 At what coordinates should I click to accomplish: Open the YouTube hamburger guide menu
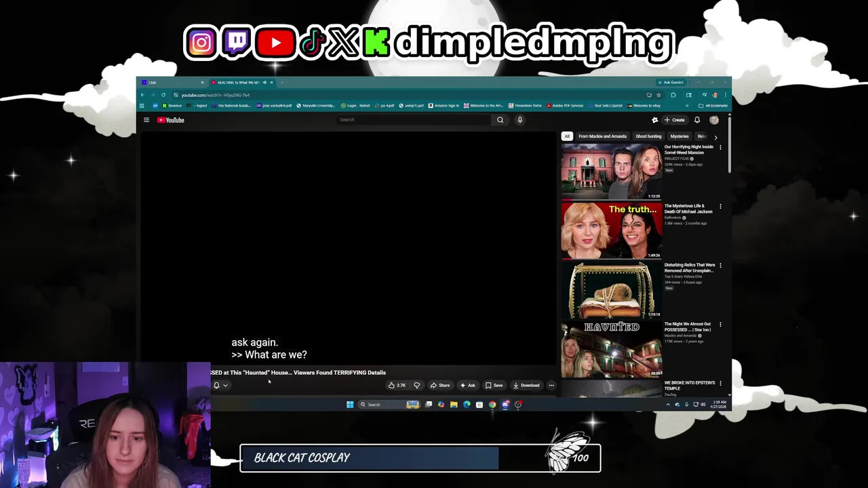point(146,120)
